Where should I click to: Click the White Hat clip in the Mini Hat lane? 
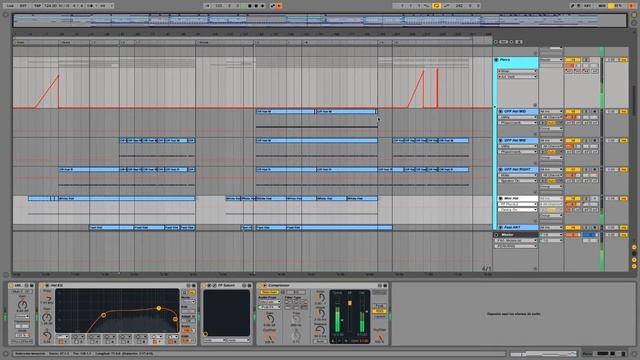(x=127, y=198)
